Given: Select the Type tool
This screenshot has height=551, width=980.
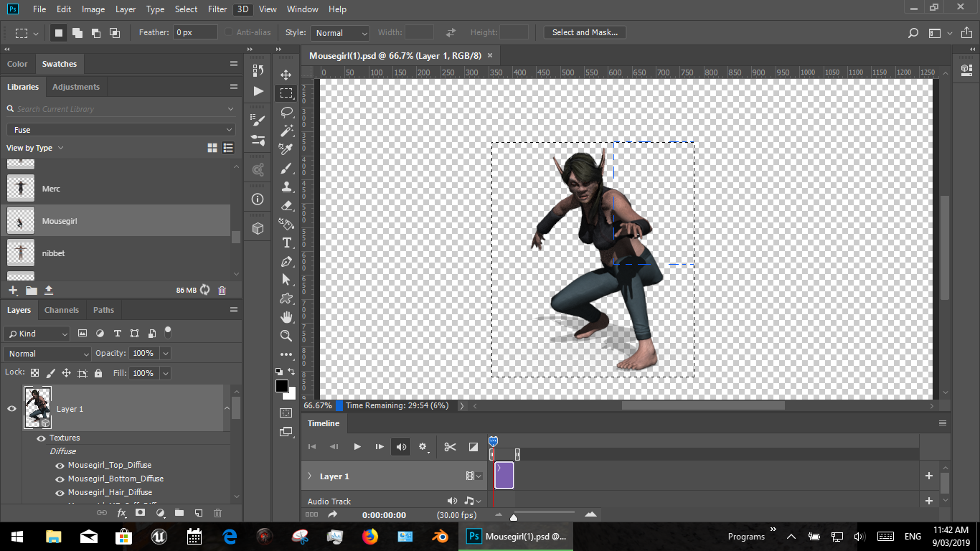Looking at the screenshot, I should 286,242.
